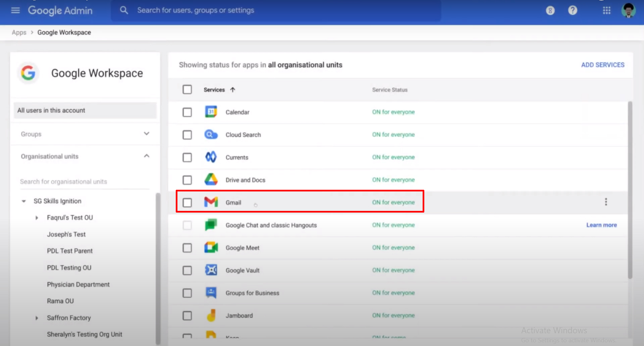Tick the Groups for Business checkbox
Screen dimensions: 644x346
click(x=187, y=293)
